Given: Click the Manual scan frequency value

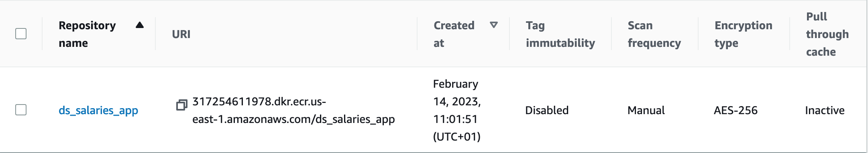Looking at the screenshot, I should pyautogui.click(x=646, y=110).
